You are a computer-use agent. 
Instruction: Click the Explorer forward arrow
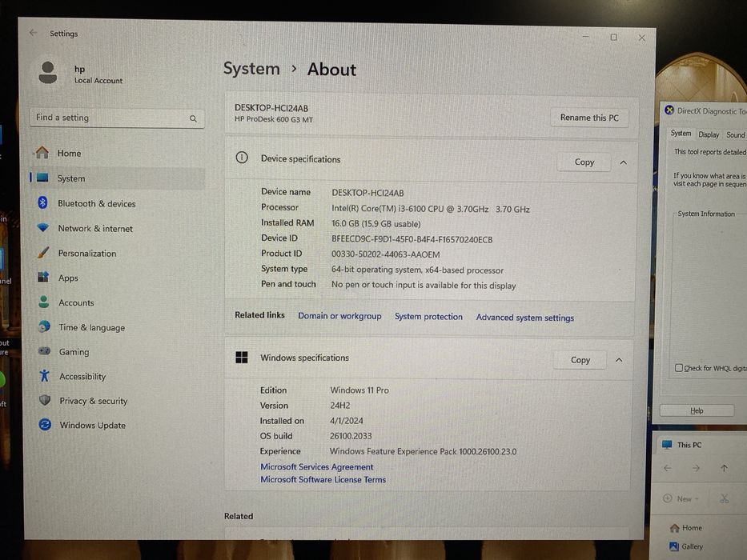(696, 468)
